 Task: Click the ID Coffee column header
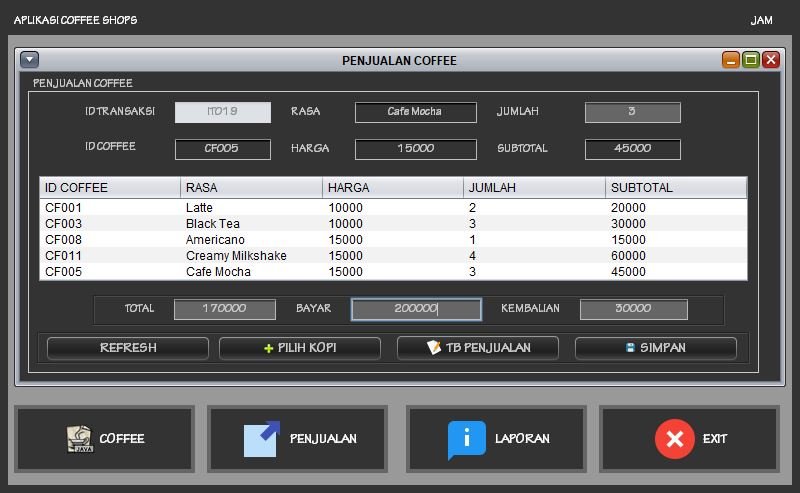point(110,188)
